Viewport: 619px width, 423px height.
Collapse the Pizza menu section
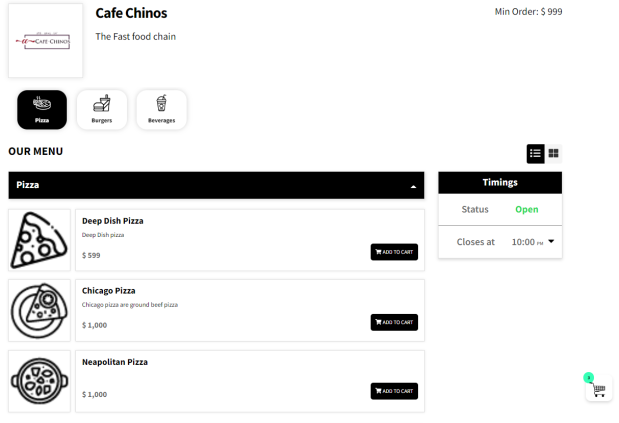click(414, 186)
